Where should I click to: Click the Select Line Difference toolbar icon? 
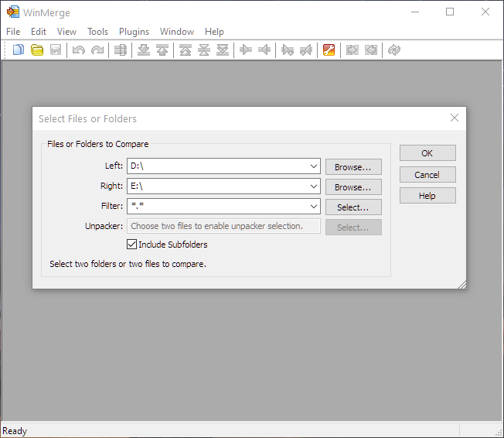(121, 50)
